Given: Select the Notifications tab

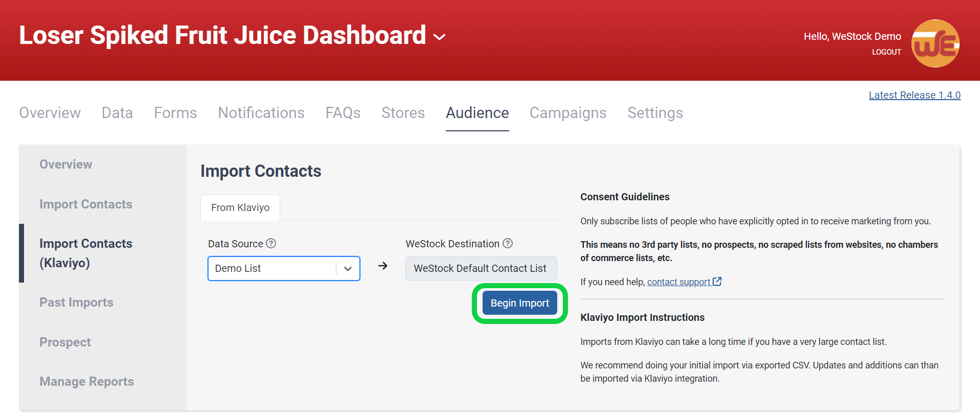Looking at the screenshot, I should point(261,113).
